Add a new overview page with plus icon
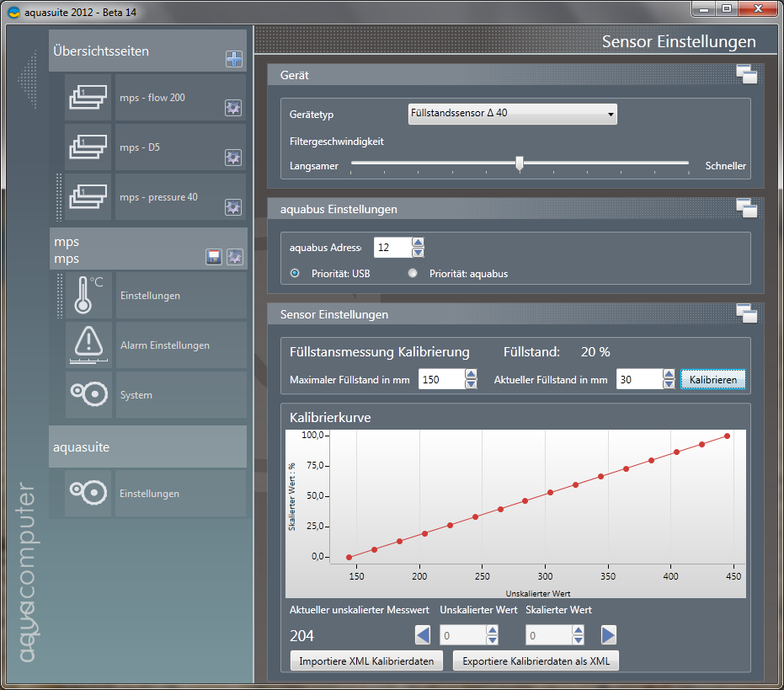The image size is (784, 690). tap(233, 59)
